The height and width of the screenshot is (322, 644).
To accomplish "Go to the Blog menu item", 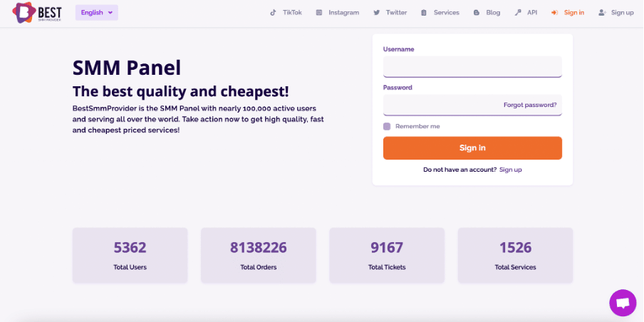I will [x=493, y=13].
